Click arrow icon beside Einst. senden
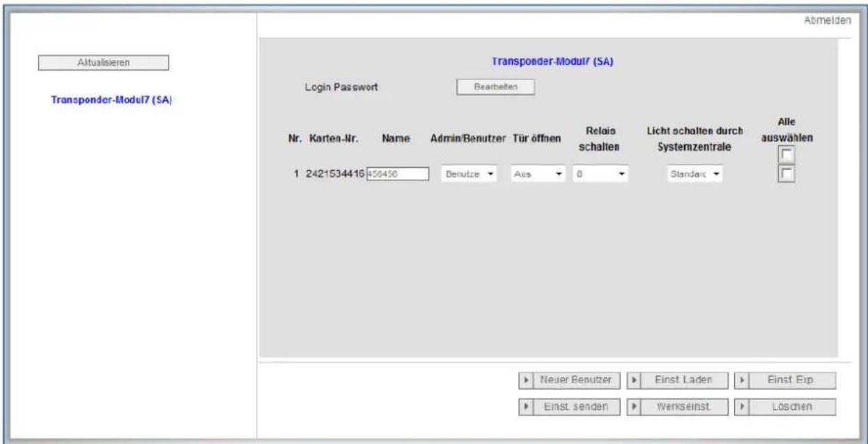This screenshot has height=444, width=868. click(x=527, y=406)
